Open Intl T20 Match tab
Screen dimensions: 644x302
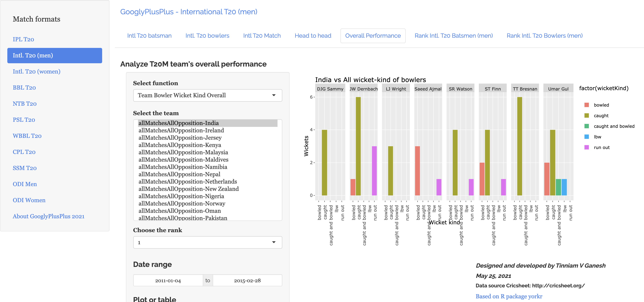click(262, 36)
